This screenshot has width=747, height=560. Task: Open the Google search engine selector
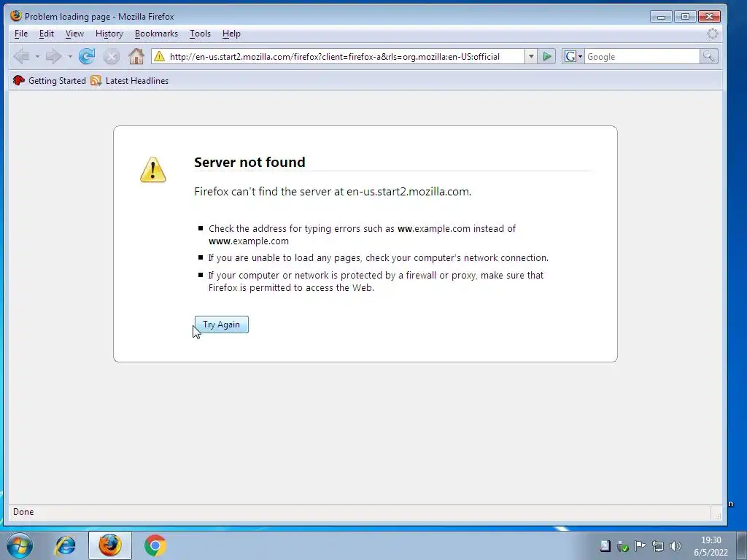573,57
